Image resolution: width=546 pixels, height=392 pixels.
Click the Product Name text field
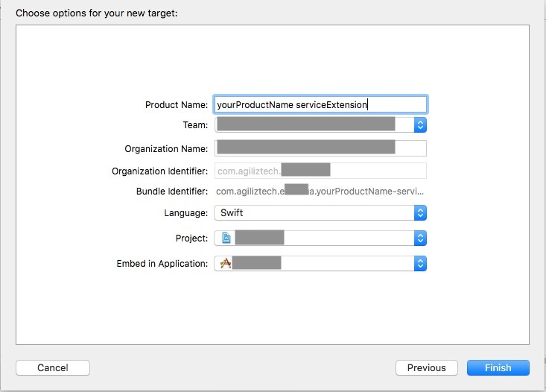pos(320,105)
